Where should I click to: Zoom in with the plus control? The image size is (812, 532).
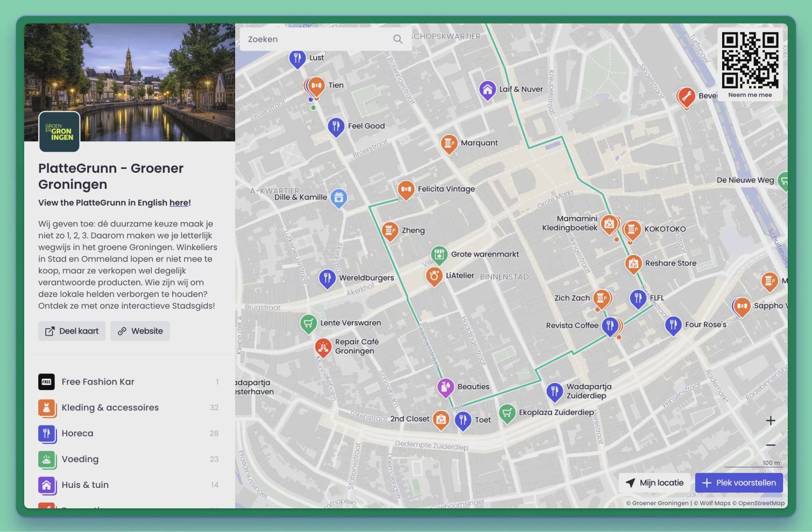(x=771, y=421)
